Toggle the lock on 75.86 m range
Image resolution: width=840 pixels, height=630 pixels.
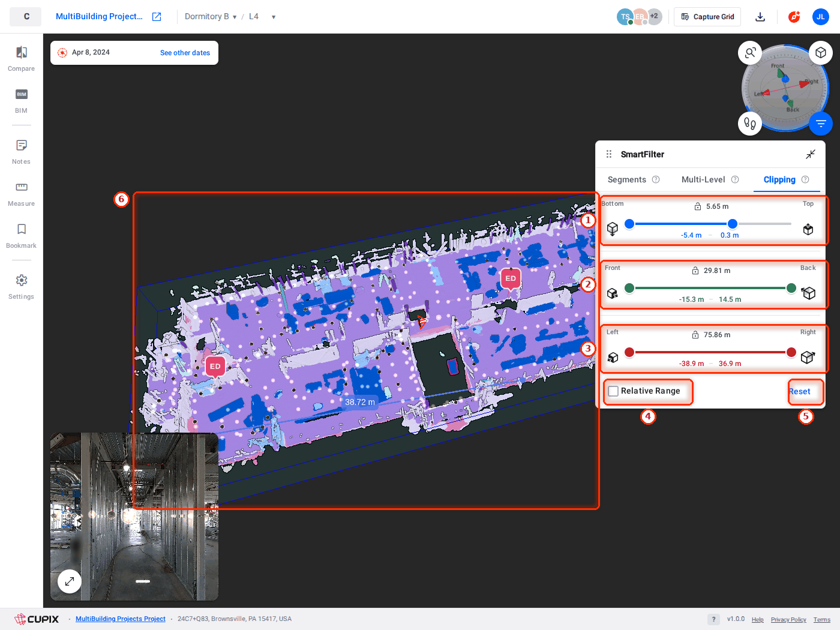click(695, 335)
